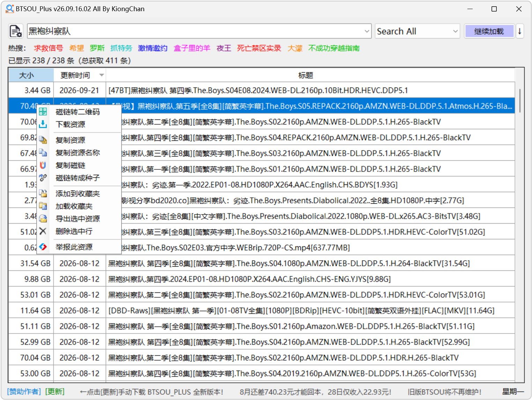Open the Search All source dropdown
The width and height of the screenshot is (532, 400).
(x=418, y=31)
